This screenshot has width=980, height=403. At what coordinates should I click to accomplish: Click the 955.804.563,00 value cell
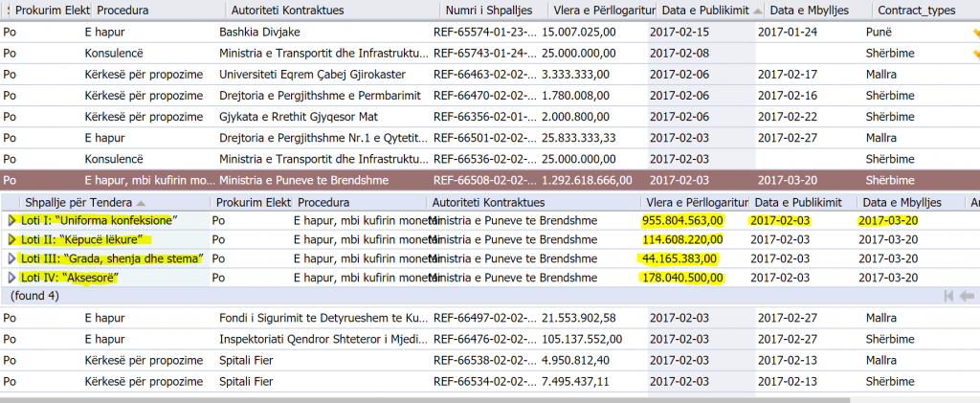pyautogui.click(x=682, y=220)
